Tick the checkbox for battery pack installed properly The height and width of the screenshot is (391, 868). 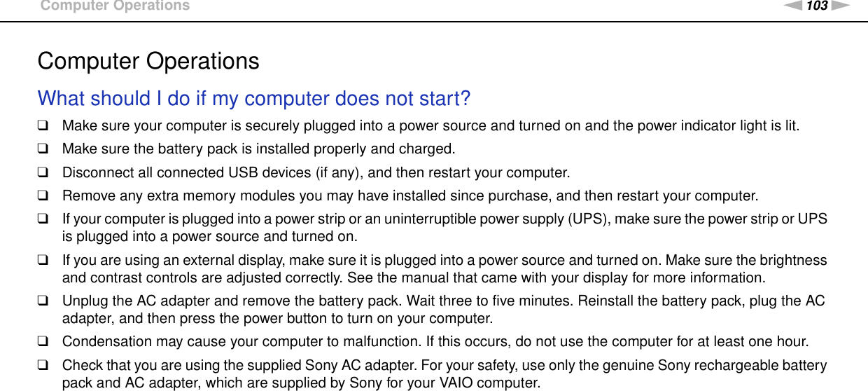[43, 149]
